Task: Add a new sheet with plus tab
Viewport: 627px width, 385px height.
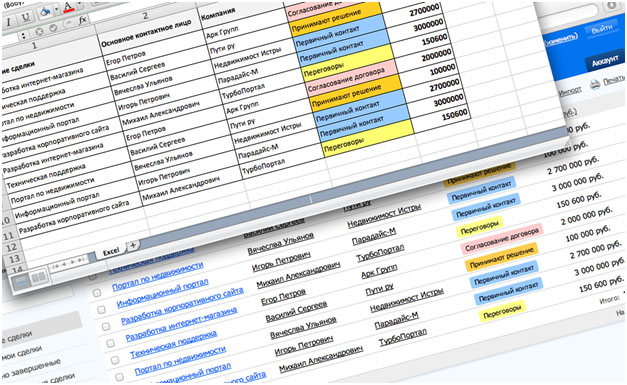Action: (133, 245)
